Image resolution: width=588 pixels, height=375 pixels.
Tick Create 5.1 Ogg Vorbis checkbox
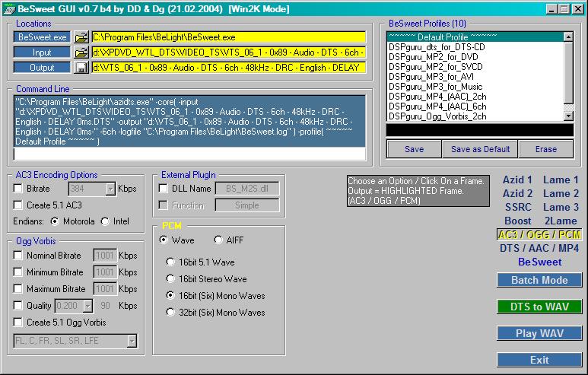pos(17,322)
